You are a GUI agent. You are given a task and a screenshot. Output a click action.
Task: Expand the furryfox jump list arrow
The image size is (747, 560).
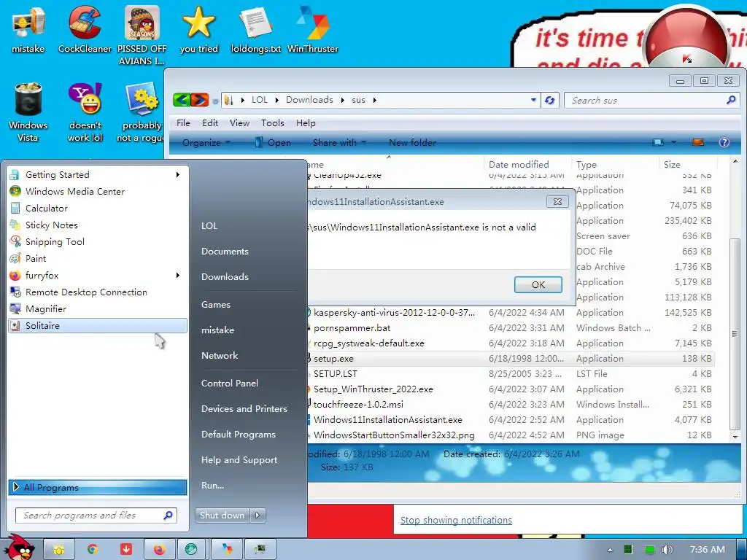[178, 275]
